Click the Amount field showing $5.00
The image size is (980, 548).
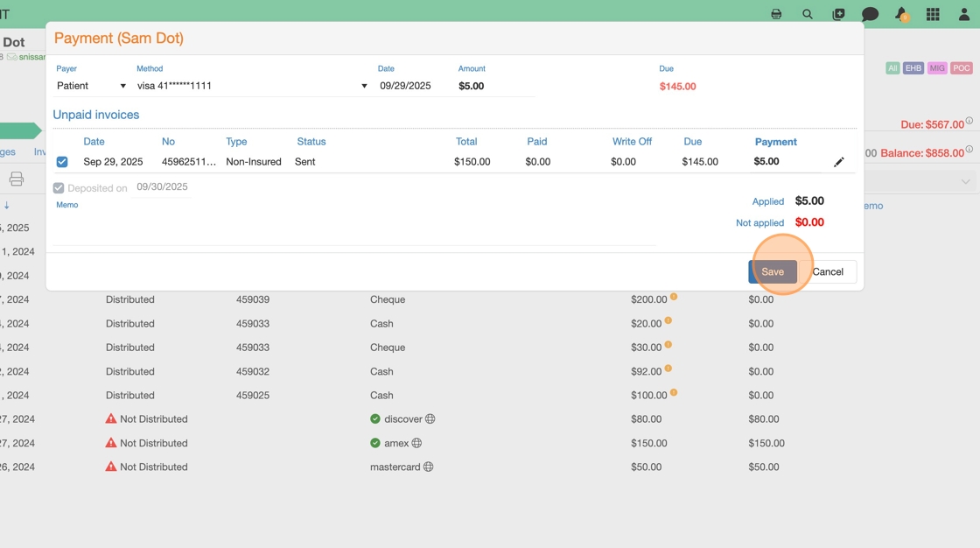[x=495, y=86]
